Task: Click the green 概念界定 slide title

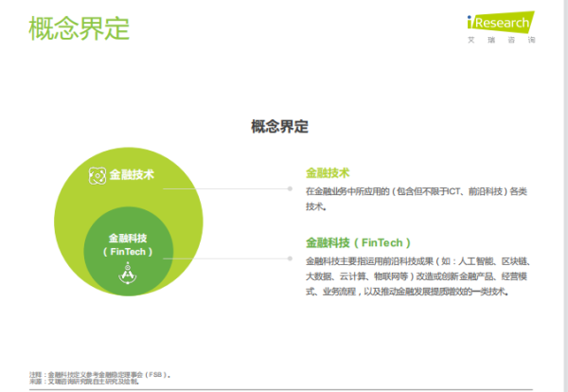Action: click(x=80, y=28)
